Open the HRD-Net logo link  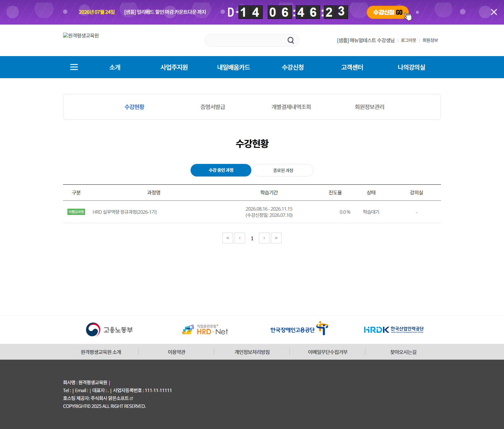205,330
